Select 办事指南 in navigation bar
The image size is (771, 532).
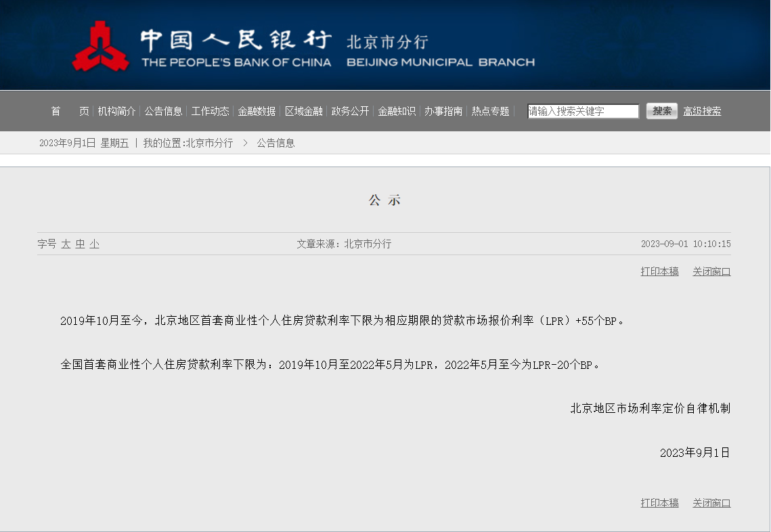[443, 111]
